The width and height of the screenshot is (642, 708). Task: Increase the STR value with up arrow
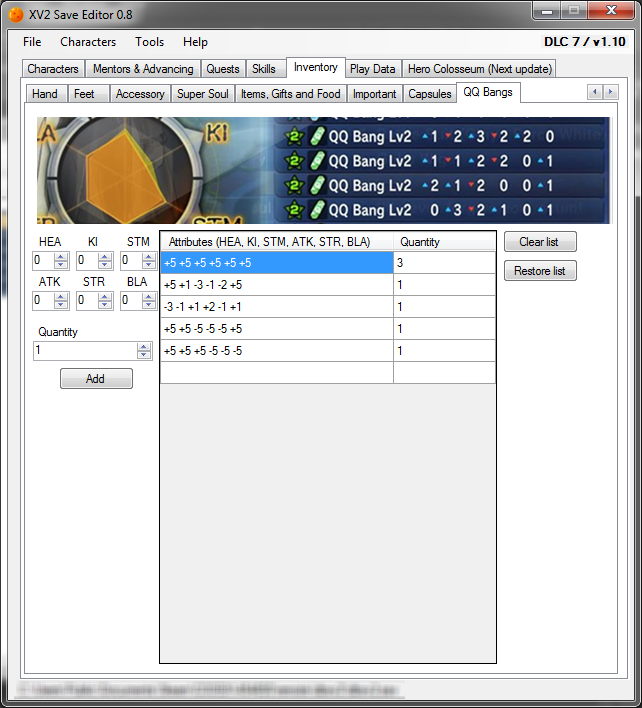coord(105,296)
